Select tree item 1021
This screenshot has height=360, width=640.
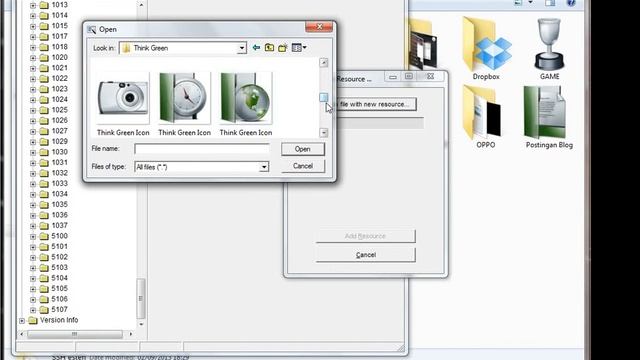coord(60,68)
